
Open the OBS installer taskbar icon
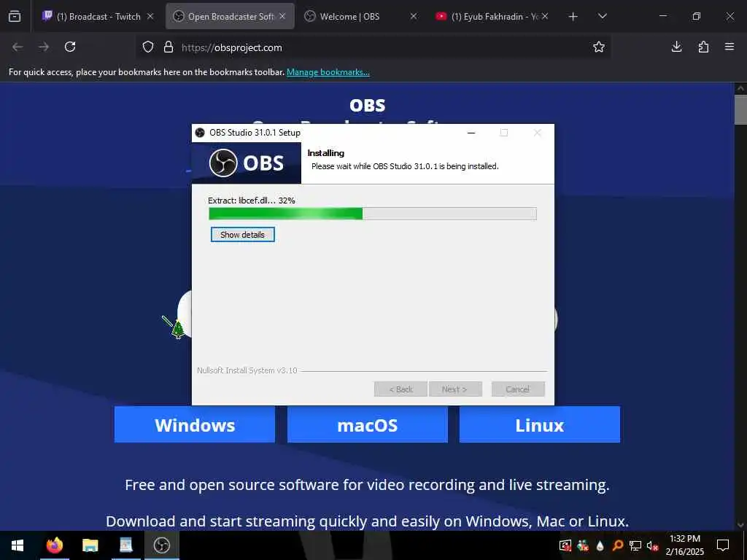(161, 545)
